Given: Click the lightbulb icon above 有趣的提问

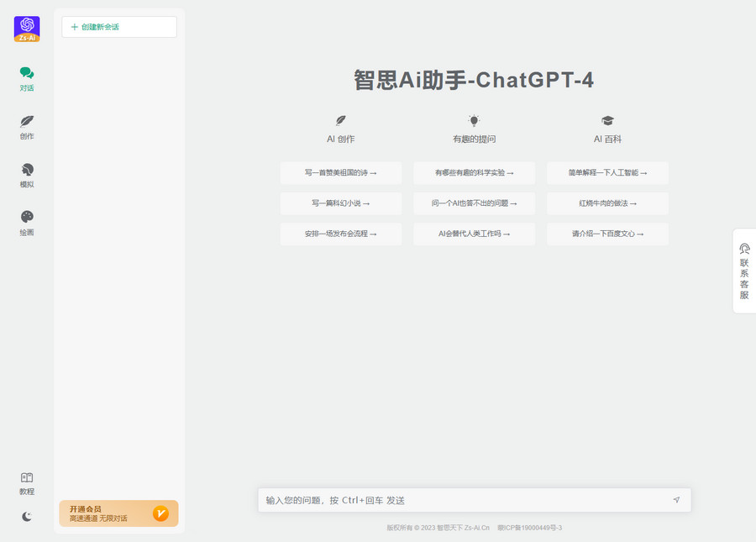Looking at the screenshot, I should click(x=474, y=118).
